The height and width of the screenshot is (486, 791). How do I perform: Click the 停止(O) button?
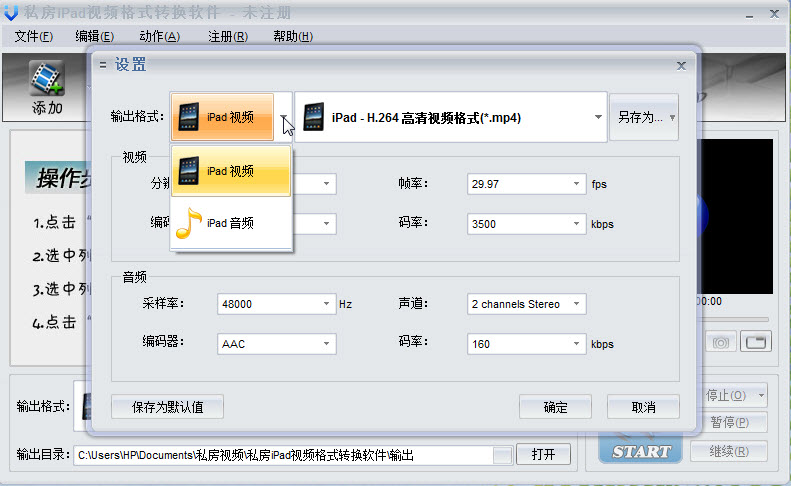pyautogui.click(x=736, y=395)
